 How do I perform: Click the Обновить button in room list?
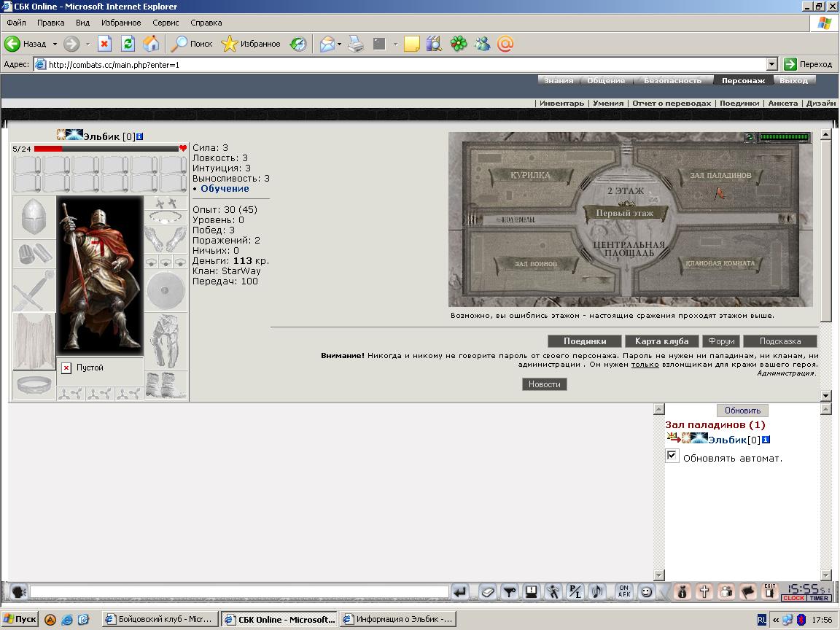coord(742,411)
